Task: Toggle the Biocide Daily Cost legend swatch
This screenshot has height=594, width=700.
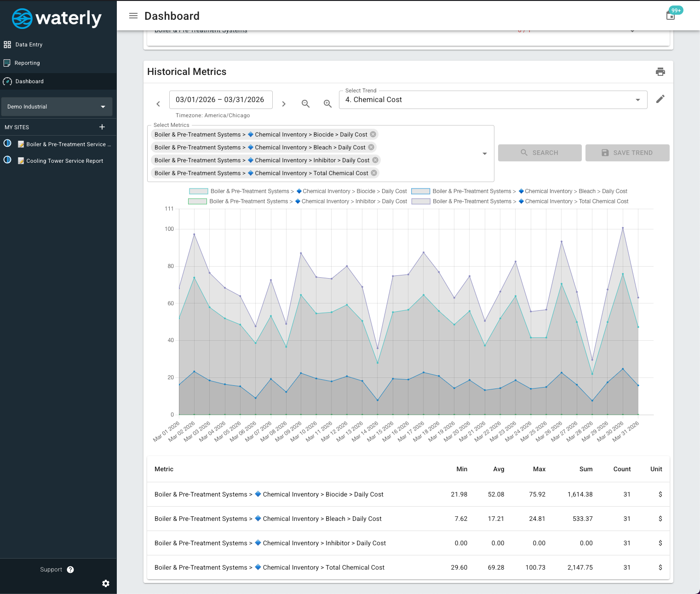Action: pos(199,191)
